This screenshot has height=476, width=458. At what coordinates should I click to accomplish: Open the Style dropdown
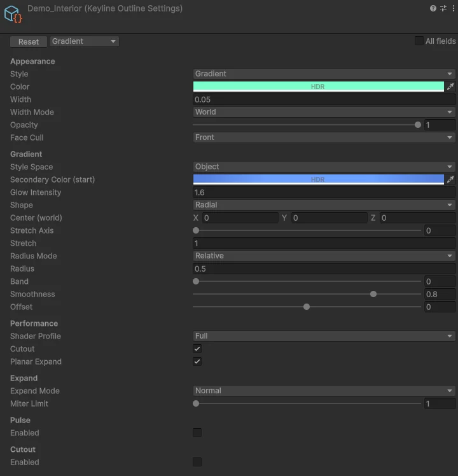pyautogui.click(x=324, y=74)
